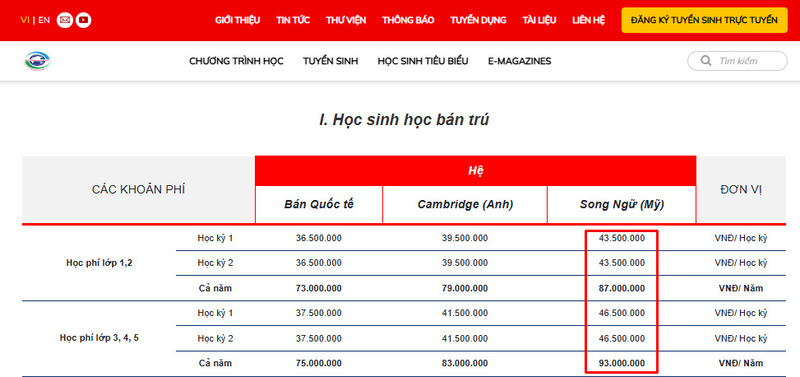Open the email envelope icon
Image resolution: width=800 pixels, height=377 pixels.
pyautogui.click(x=65, y=20)
